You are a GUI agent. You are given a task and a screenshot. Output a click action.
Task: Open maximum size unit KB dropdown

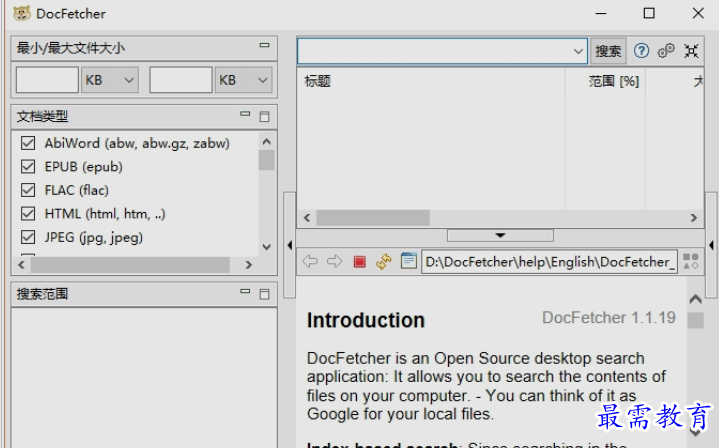coord(243,80)
